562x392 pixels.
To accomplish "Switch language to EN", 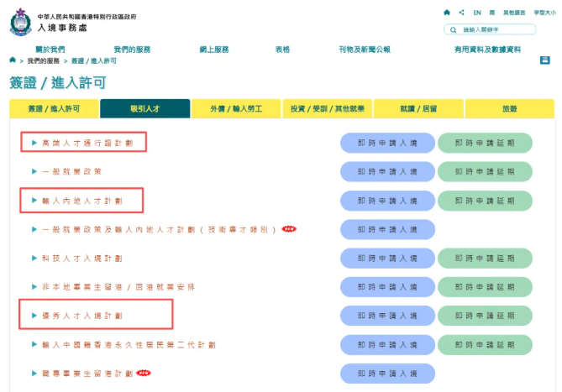I will (477, 13).
